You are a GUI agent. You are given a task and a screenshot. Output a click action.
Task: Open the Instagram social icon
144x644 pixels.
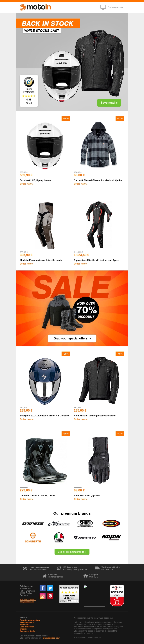click(42, 596)
